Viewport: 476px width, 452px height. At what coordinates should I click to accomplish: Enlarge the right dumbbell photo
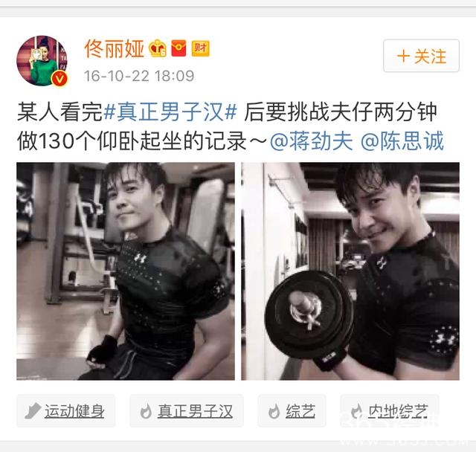pos(350,271)
